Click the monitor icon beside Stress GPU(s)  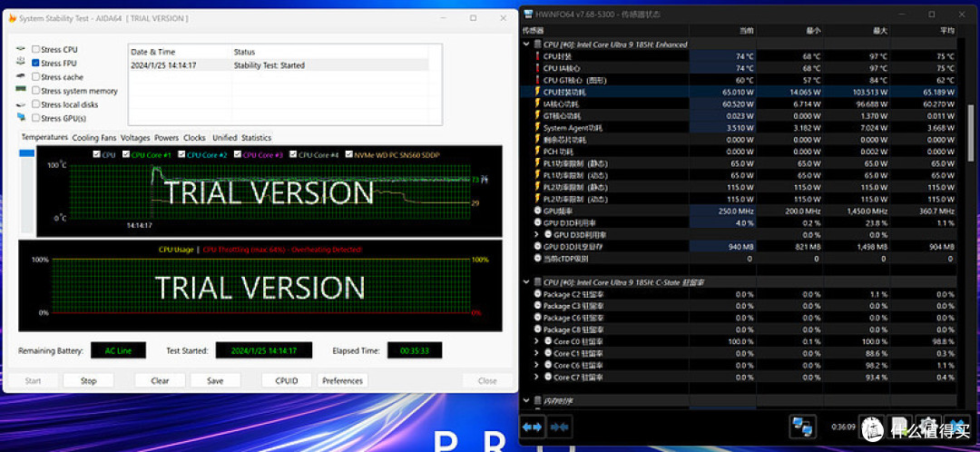click(x=21, y=117)
